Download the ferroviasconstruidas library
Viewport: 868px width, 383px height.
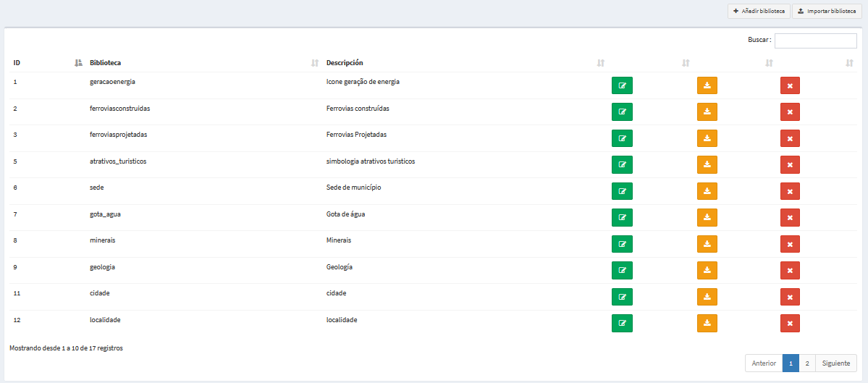pyautogui.click(x=707, y=111)
